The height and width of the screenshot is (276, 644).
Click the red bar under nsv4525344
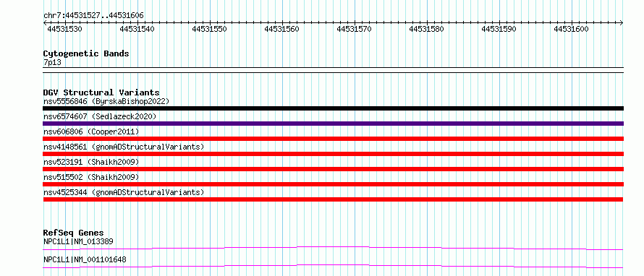tap(333, 199)
